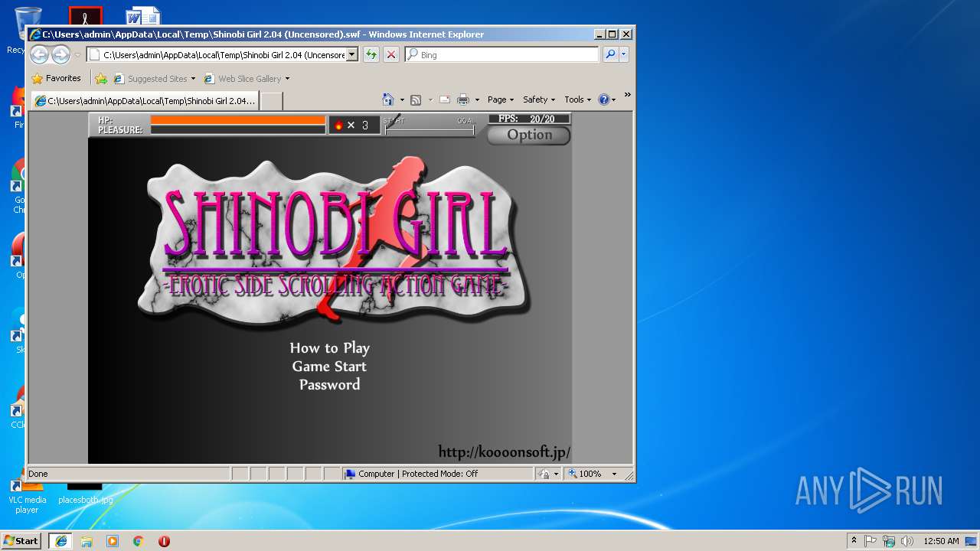Open the Safety menu
This screenshot has height=551, width=980.
(x=539, y=99)
